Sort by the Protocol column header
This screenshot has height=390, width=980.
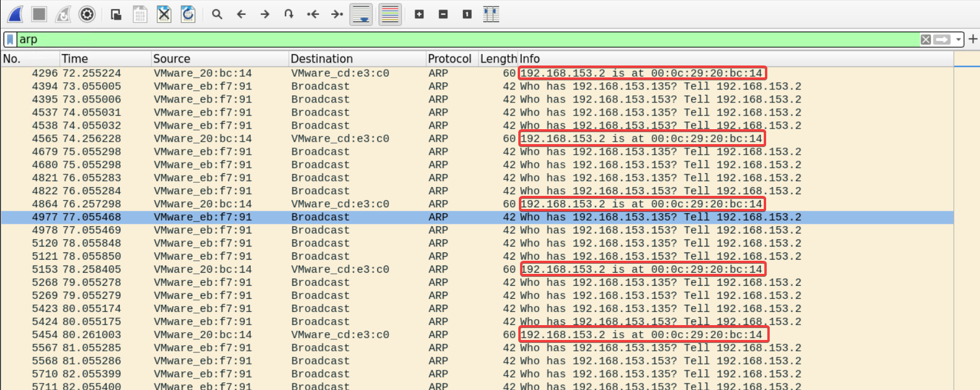[449, 58]
